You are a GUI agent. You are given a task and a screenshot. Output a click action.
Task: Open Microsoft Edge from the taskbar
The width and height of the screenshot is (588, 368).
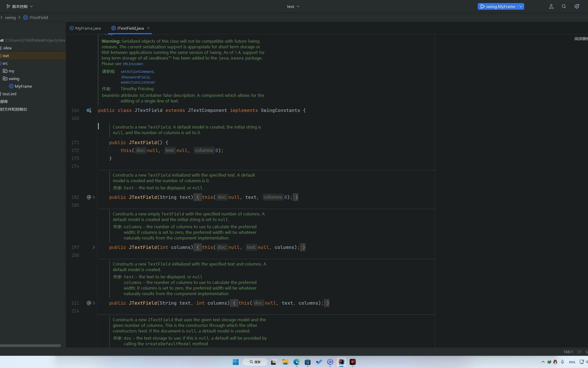pos(296,362)
